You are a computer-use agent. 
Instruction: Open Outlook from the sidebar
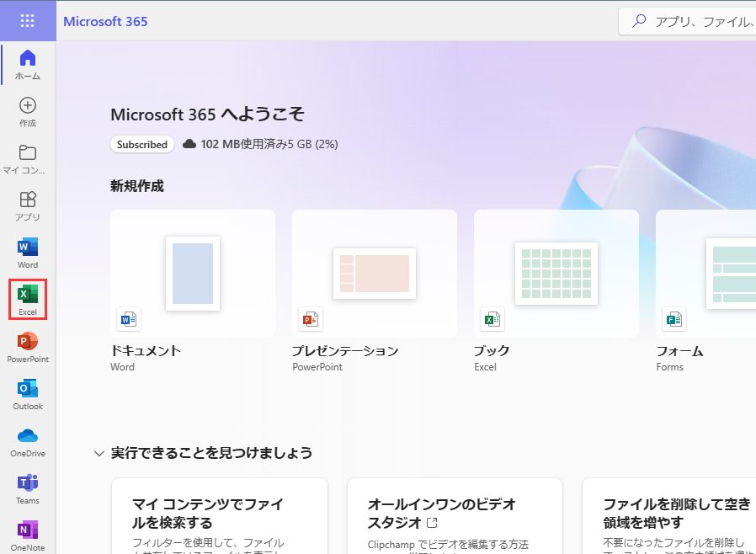[x=28, y=393]
